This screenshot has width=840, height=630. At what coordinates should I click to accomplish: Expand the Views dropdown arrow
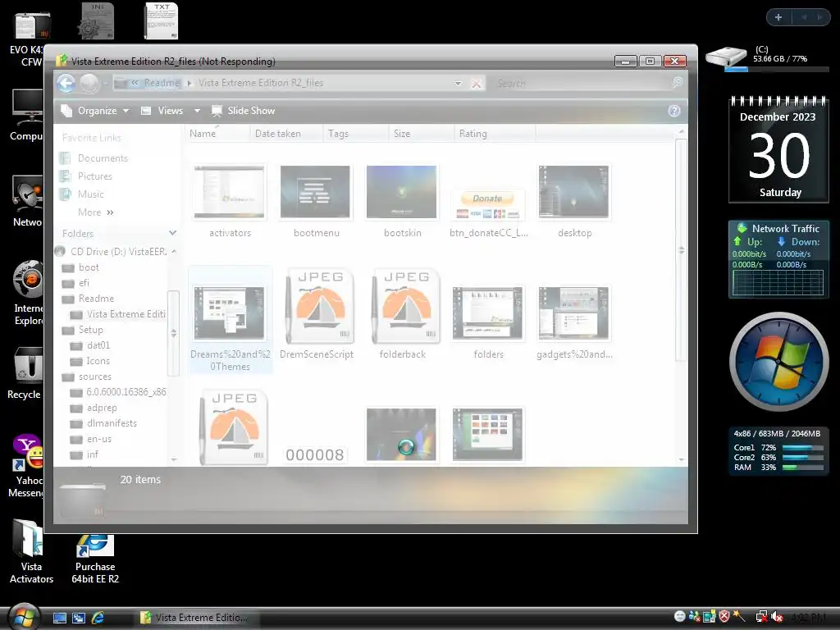click(x=197, y=111)
